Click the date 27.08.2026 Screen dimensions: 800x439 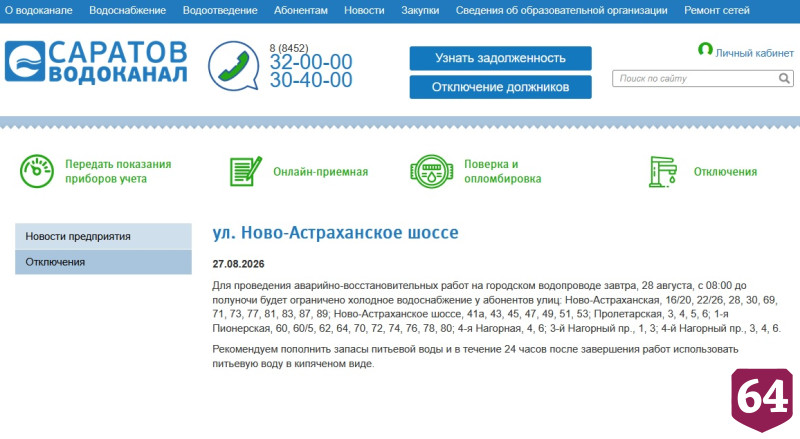(x=238, y=264)
